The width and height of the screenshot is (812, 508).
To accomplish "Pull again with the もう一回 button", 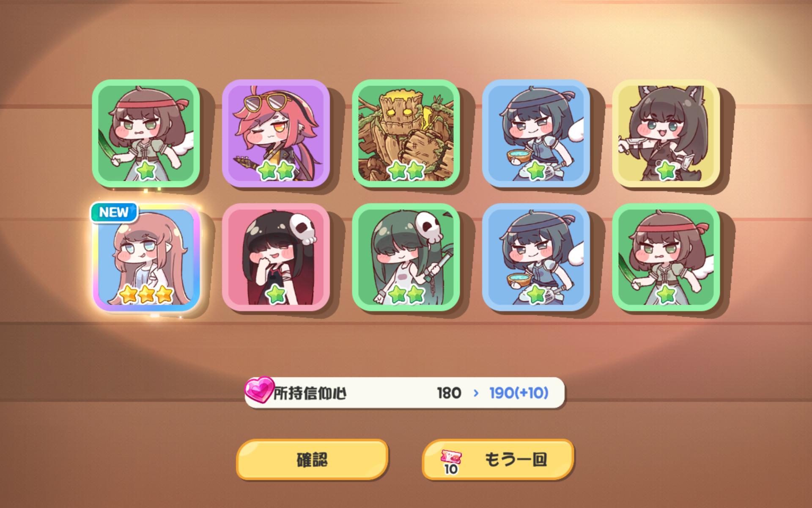I will tap(498, 459).
